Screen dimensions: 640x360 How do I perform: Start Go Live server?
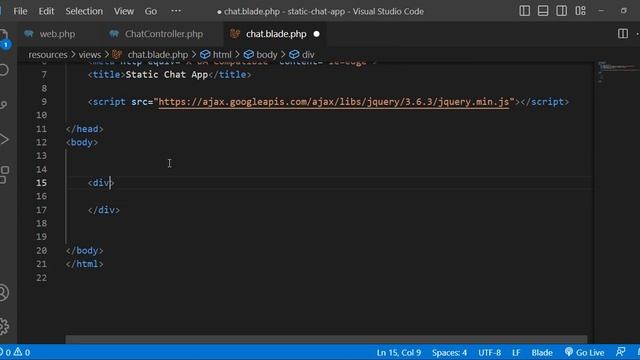(x=584, y=352)
